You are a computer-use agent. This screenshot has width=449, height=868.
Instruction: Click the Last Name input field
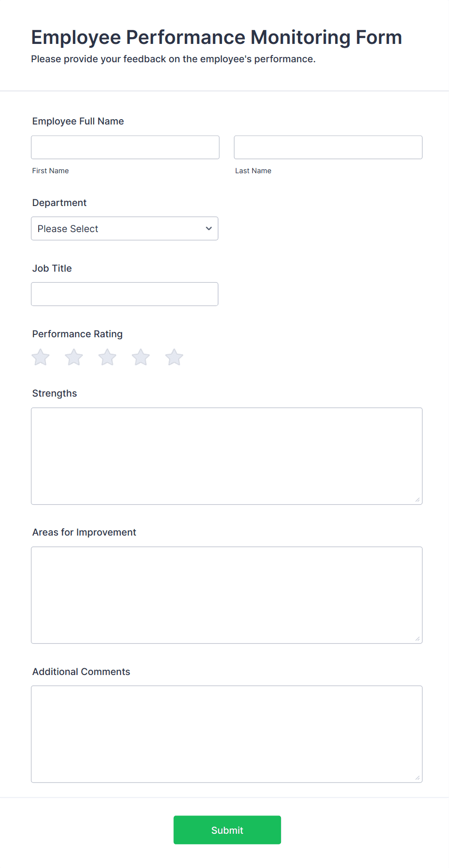coord(328,147)
